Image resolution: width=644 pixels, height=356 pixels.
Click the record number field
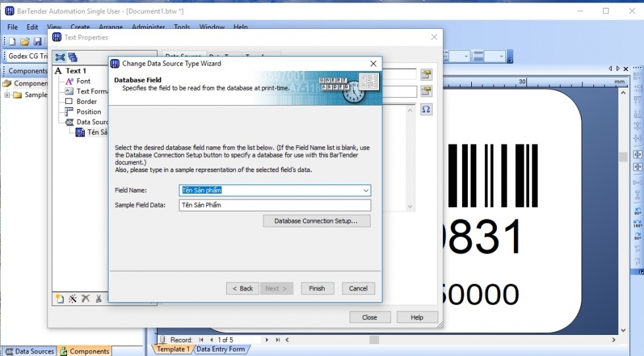(x=238, y=340)
